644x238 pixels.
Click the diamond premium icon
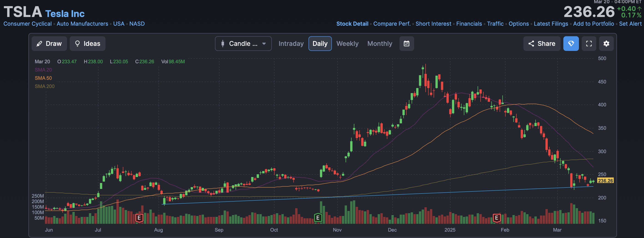coord(571,44)
